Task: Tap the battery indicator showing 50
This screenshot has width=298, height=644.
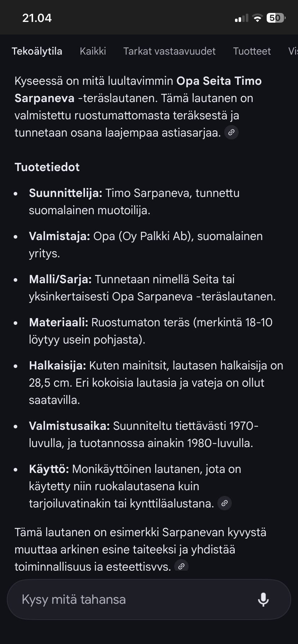Action: (275, 18)
